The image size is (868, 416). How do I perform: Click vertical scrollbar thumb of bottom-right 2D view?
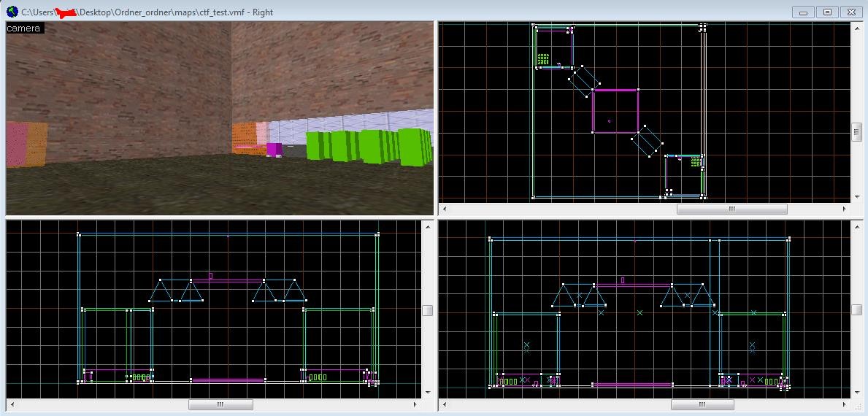pos(856,309)
